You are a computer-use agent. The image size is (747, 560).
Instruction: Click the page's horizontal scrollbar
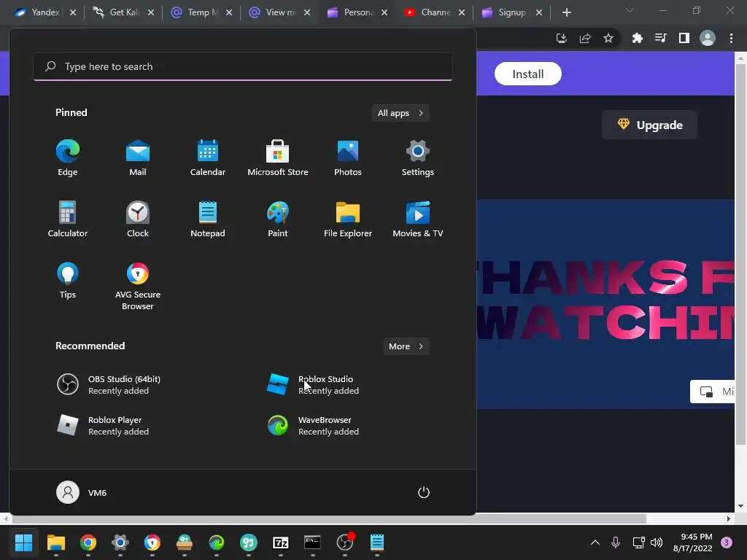tap(328, 518)
